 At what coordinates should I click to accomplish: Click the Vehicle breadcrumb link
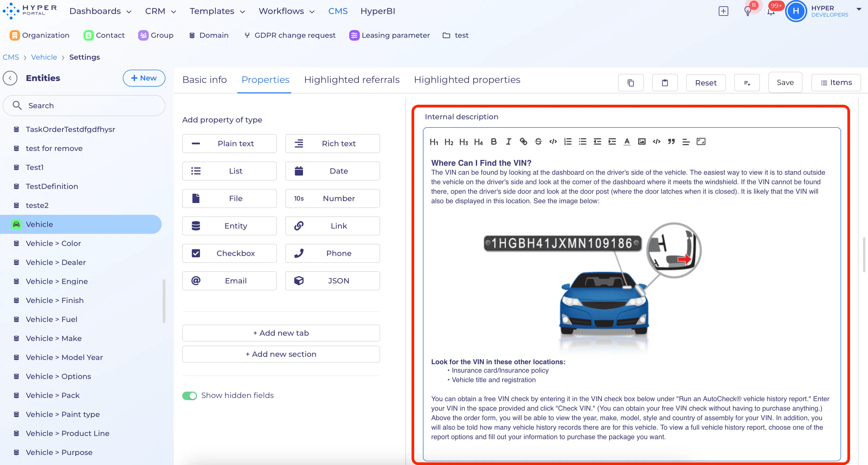[44, 57]
